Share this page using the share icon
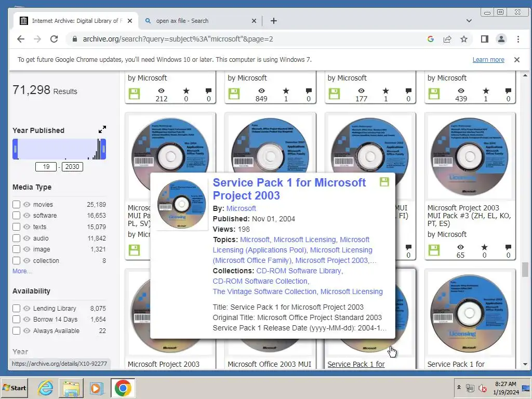532x399 pixels. [x=447, y=39]
